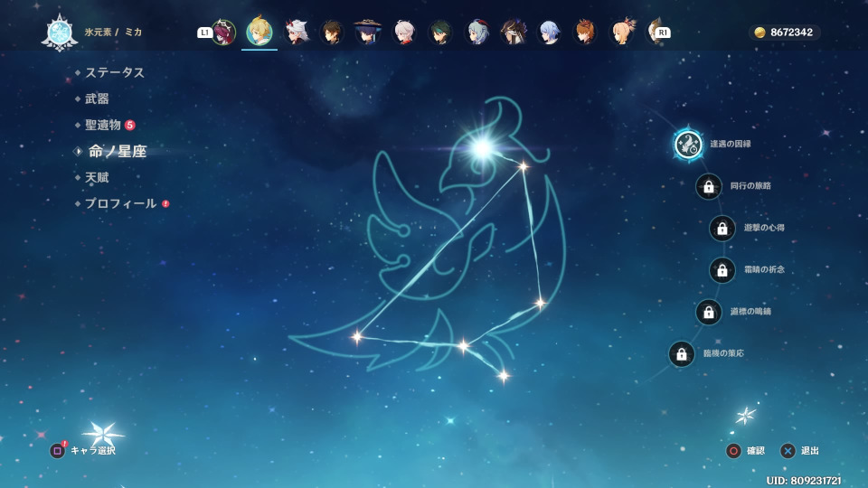Switch to Zhongli's portrait
This screenshot has width=868, height=488.
tap(332, 33)
